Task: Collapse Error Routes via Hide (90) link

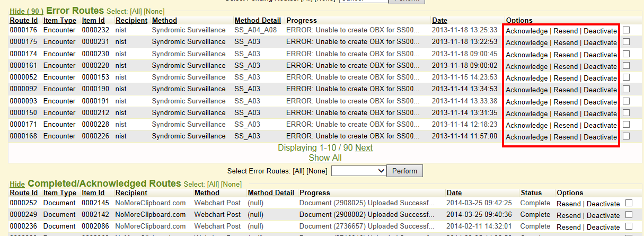Action: click(x=27, y=11)
